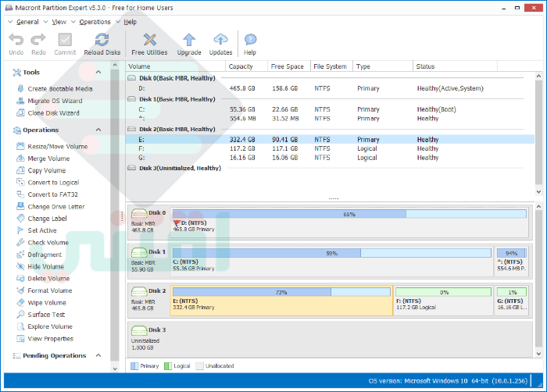Click E: partition 73% usage bar

pos(281,292)
